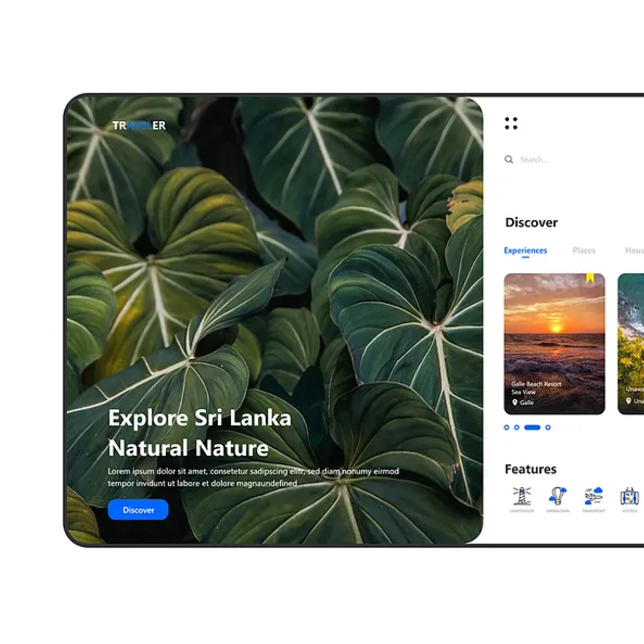Switch to the Places tab
The width and height of the screenshot is (644, 644).
click(584, 251)
